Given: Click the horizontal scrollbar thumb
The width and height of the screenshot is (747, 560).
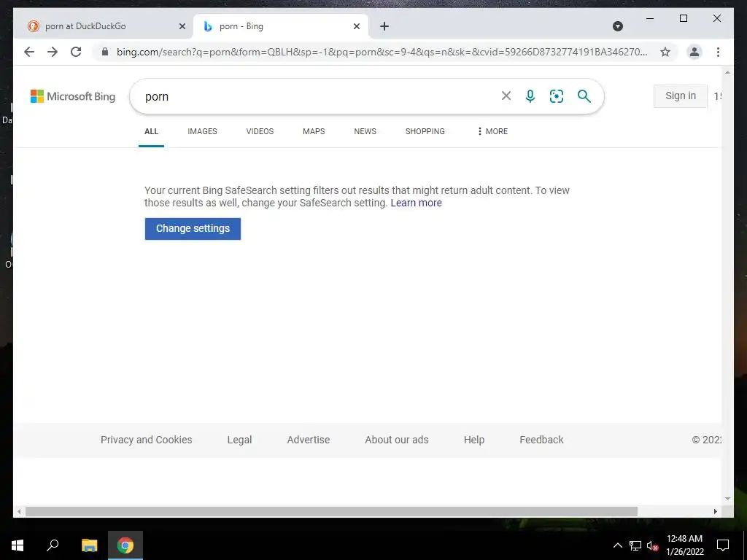Looking at the screenshot, I should pyautogui.click(x=331, y=511).
